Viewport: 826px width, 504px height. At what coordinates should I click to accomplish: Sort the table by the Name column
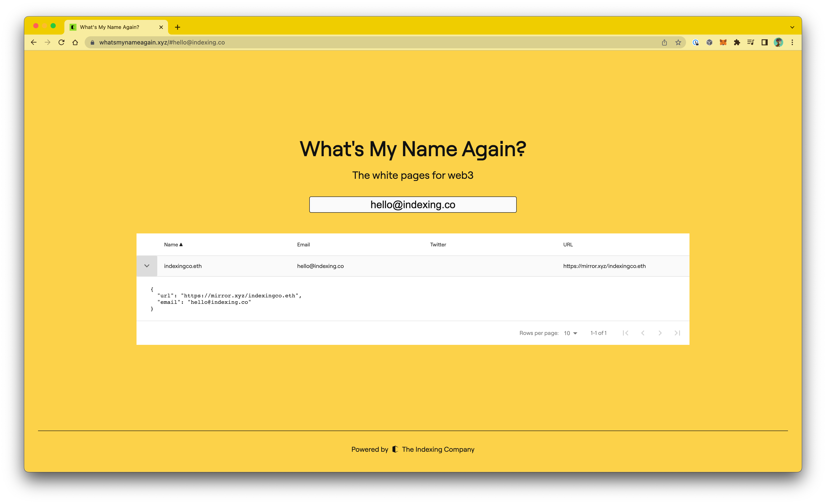(x=173, y=245)
